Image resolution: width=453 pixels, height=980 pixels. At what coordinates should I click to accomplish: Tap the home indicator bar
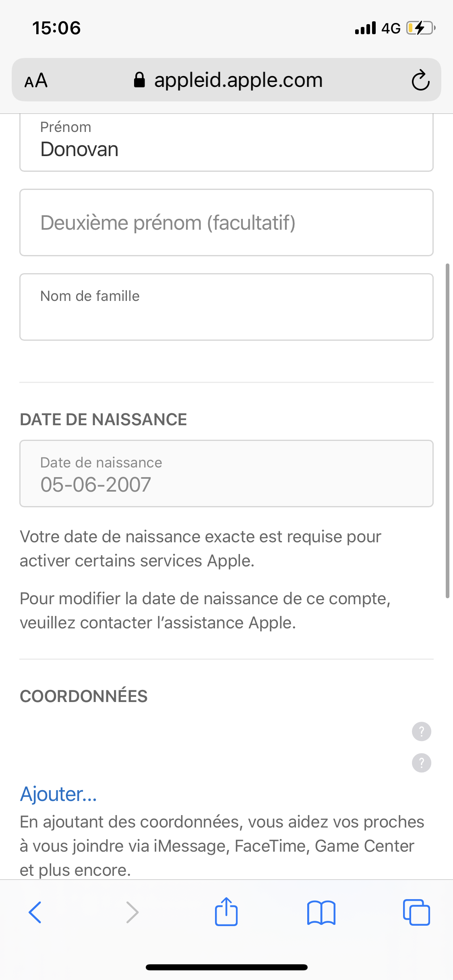point(226,967)
